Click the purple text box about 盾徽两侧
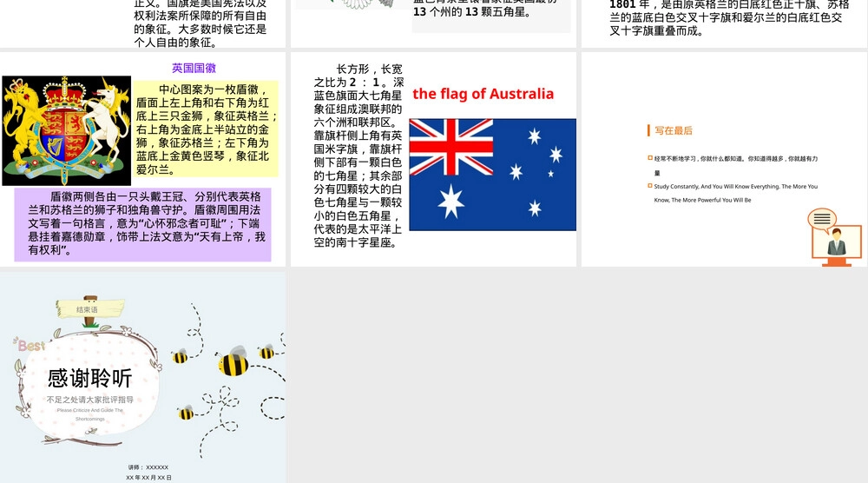This screenshot has width=868, height=483. pyautogui.click(x=143, y=224)
